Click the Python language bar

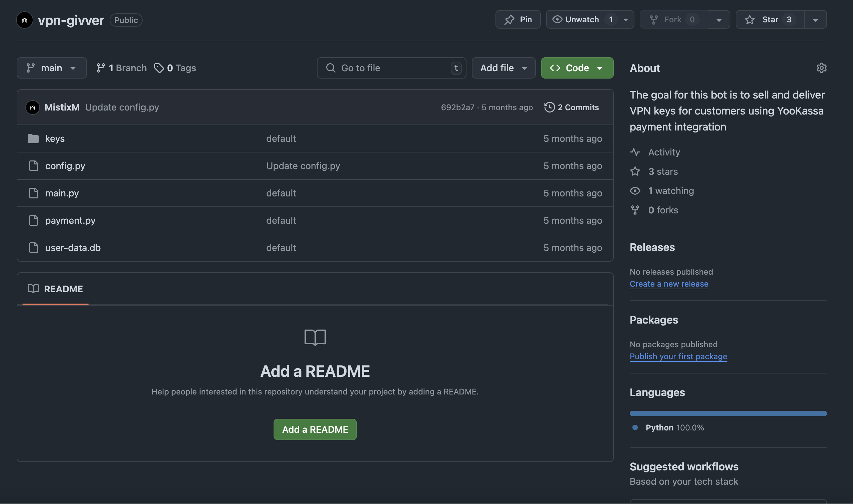[728, 413]
